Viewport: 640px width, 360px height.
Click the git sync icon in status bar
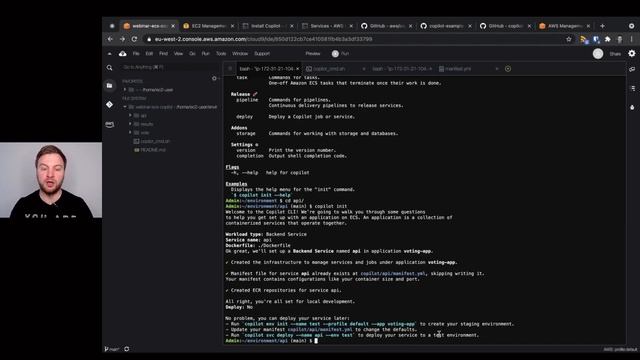point(127,349)
